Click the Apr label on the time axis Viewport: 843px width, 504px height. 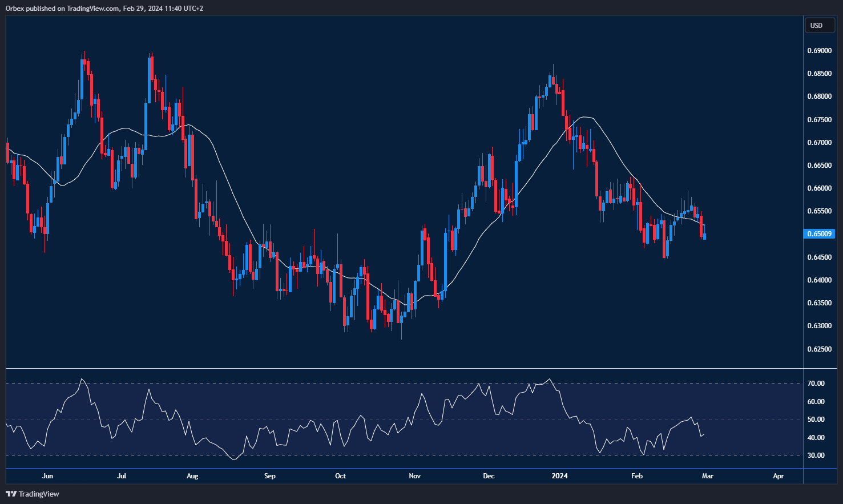[x=779, y=476]
